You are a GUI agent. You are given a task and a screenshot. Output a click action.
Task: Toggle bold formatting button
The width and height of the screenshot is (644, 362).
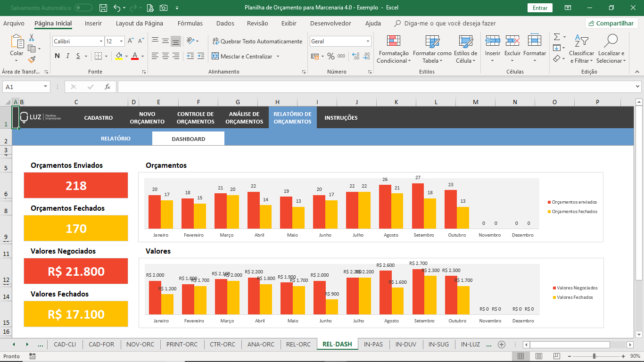pos(57,56)
